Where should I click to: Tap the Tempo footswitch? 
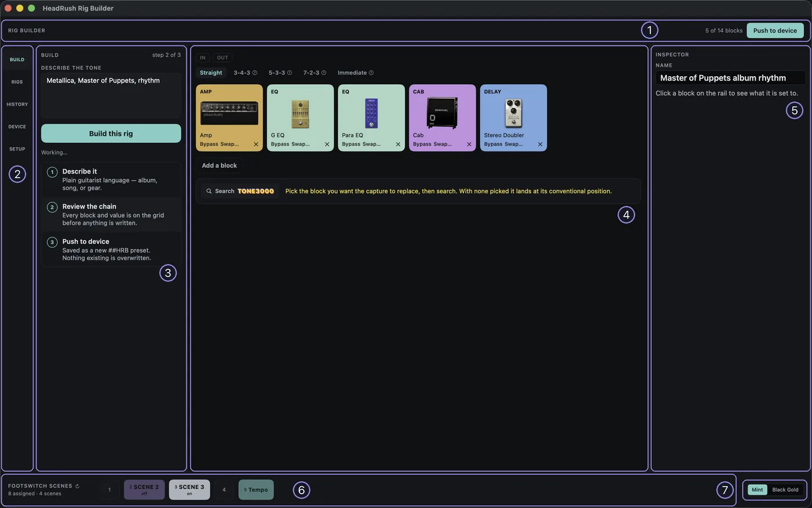pyautogui.click(x=256, y=490)
